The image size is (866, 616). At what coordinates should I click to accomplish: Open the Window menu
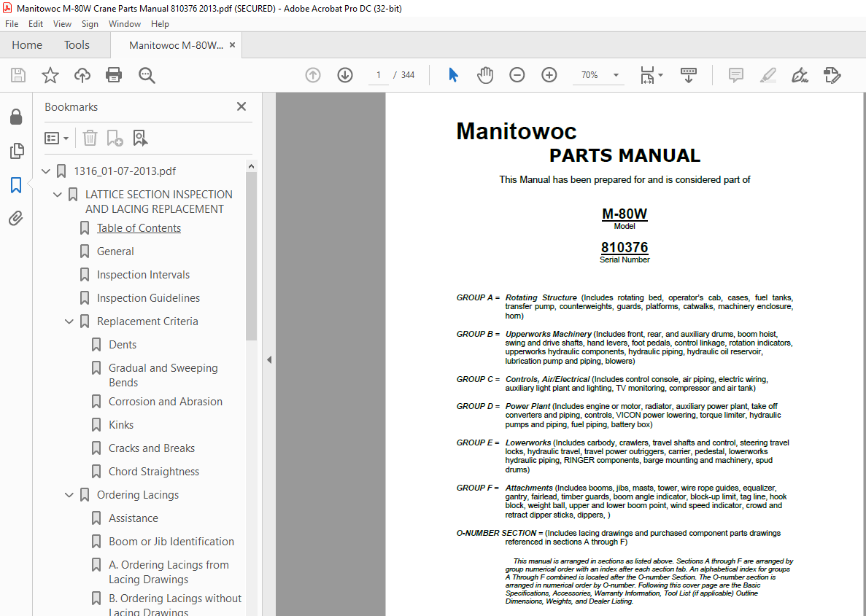click(x=124, y=24)
